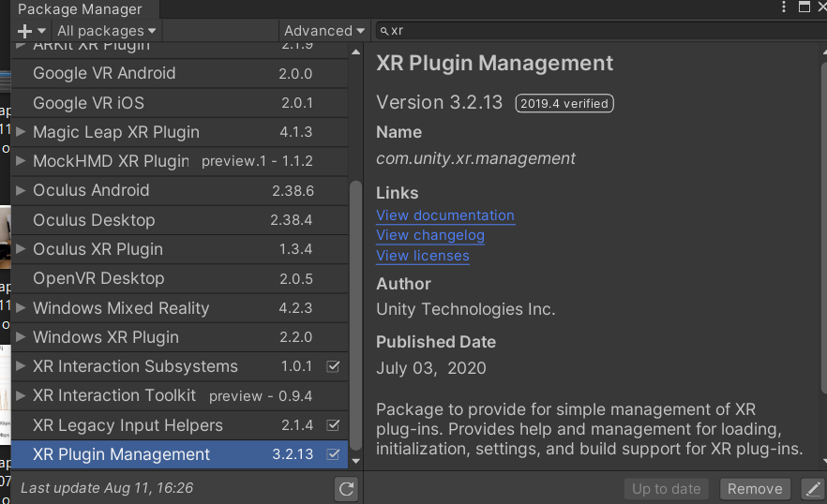Click the Version 3.2.13 heading
Viewport: 827px width, 504px height.
point(439,102)
